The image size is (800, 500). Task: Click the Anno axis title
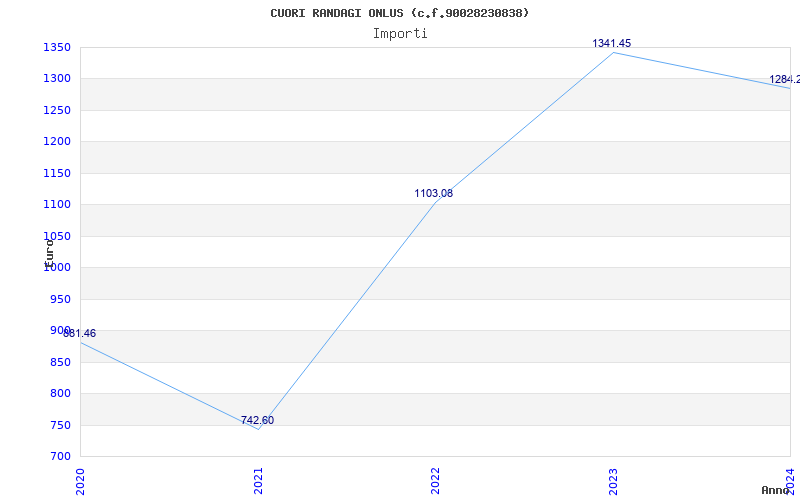pos(776,490)
